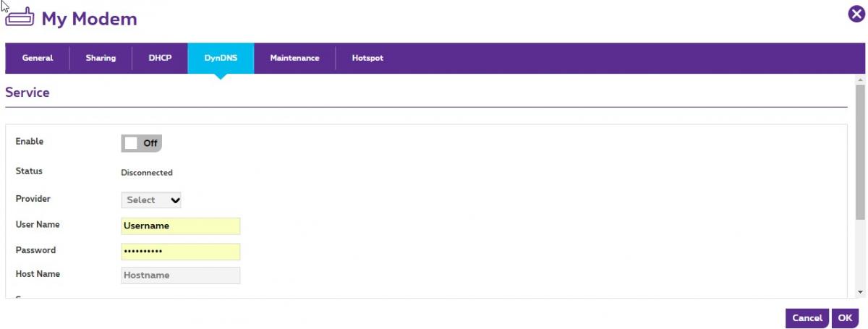Click the My Modem title text
The height and width of the screenshot is (329, 868).
(x=89, y=19)
